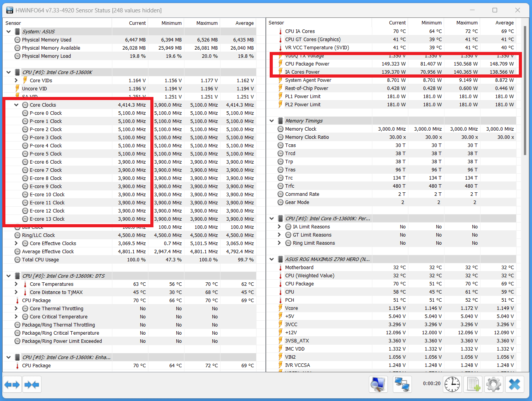Click the Physical Memory Used sensor icon

tap(17, 40)
